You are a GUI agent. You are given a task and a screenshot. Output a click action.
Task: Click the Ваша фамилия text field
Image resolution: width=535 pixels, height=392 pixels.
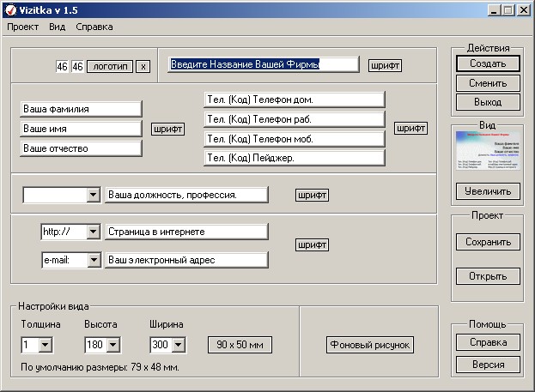pos(81,109)
